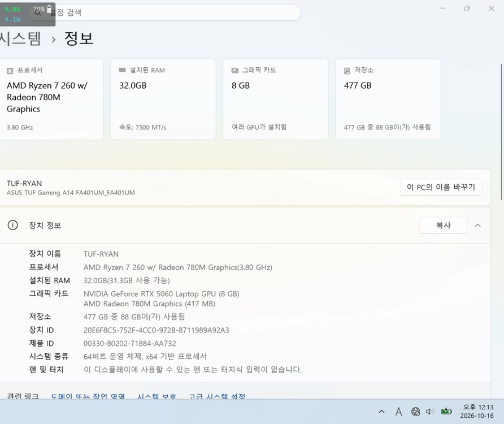Viewport: 504px width, 424px height.
Task: Open the clock showing 오후 12:13
Action: pos(477,412)
